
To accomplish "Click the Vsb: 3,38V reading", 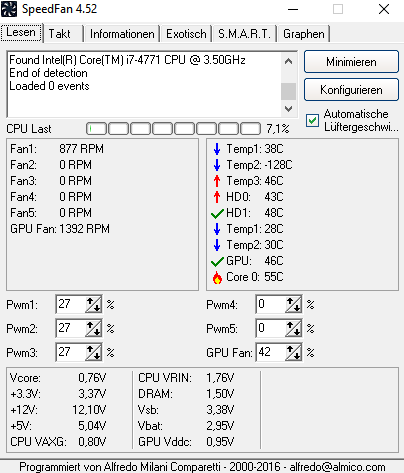I will [x=186, y=410].
